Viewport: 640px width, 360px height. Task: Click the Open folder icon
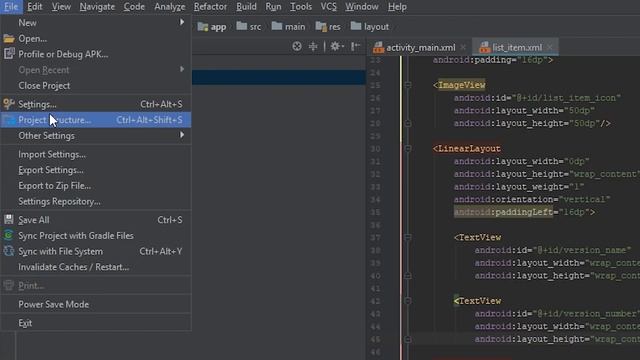[x=9, y=39]
